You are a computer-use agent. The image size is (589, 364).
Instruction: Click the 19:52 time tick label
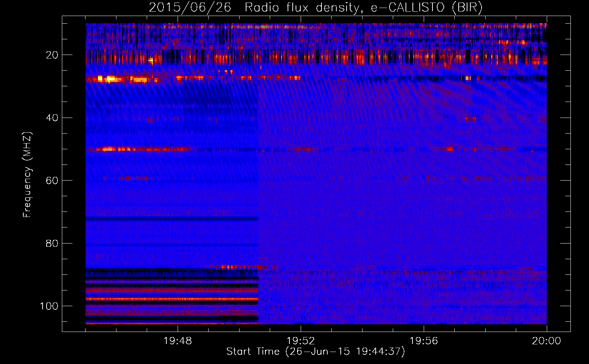(301, 341)
